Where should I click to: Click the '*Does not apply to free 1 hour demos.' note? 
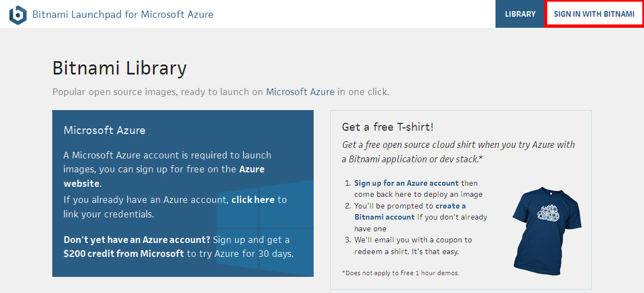pos(400,273)
